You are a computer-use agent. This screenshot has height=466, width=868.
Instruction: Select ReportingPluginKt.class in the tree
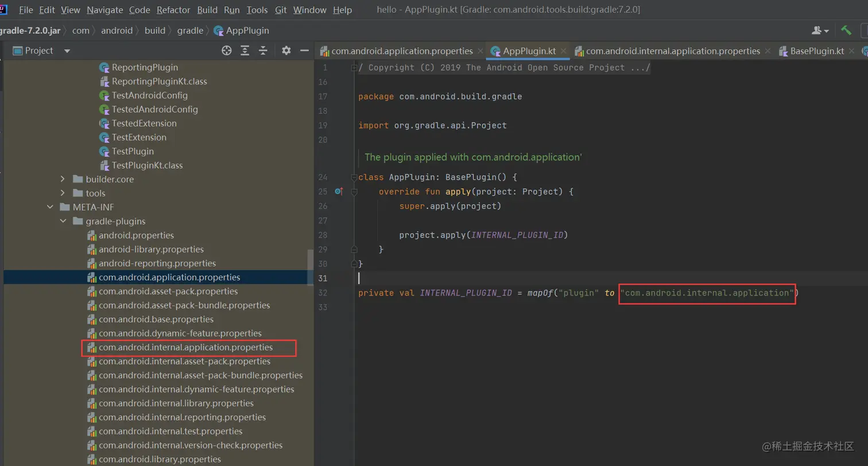point(160,81)
